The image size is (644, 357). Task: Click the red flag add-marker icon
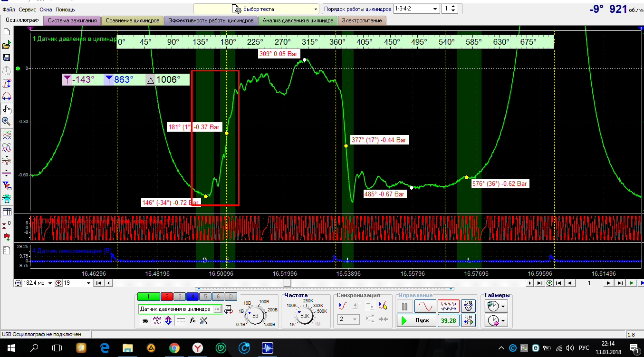(x=7, y=237)
